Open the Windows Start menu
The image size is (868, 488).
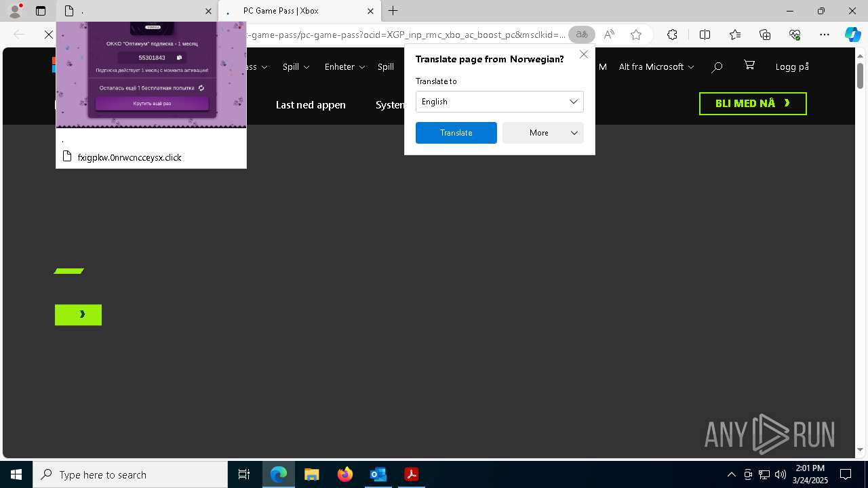(16, 474)
